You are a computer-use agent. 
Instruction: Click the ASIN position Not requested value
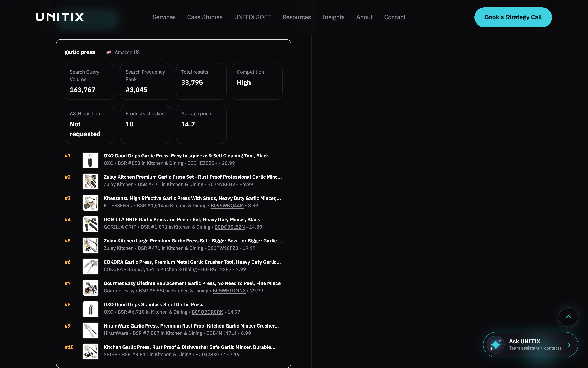pos(85,129)
